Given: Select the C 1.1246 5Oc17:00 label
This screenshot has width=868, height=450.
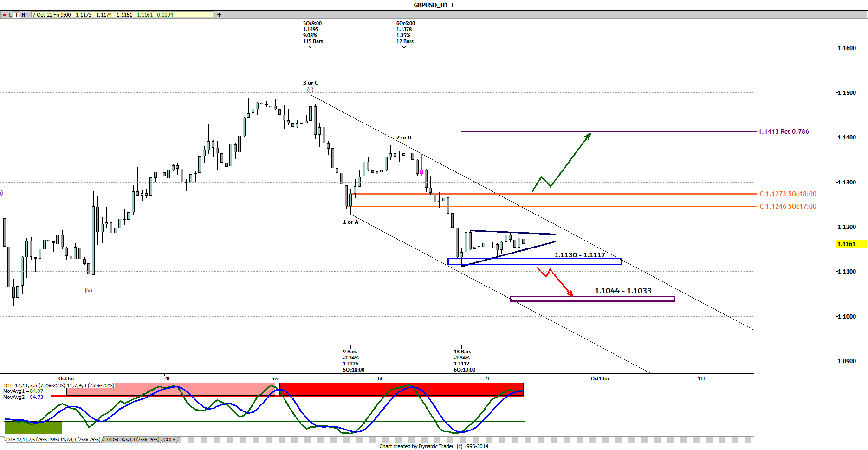Looking at the screenshot, I should (x=788, y=206).
